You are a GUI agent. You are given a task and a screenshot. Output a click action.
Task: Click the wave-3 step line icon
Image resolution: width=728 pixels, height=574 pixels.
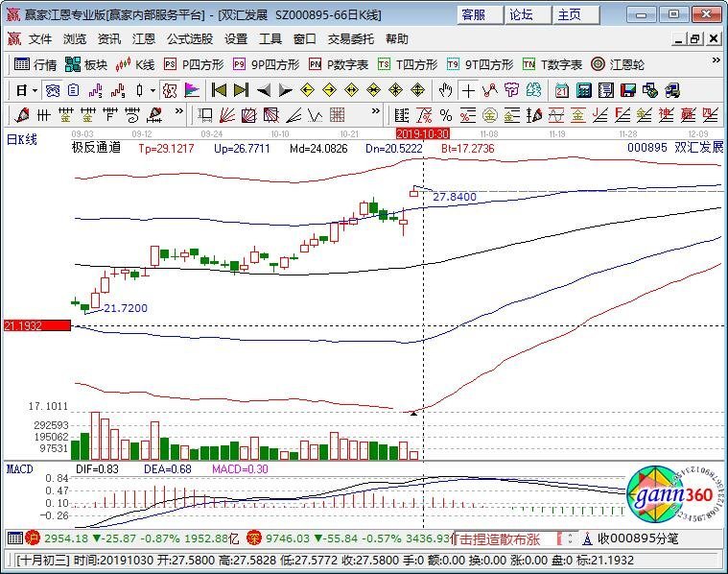coord(96,90)
